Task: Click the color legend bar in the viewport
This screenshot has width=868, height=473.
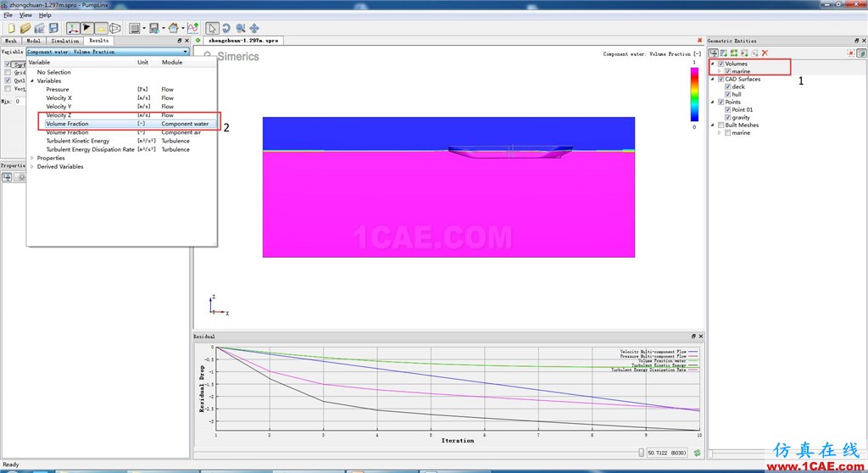Action: [694, 94]
